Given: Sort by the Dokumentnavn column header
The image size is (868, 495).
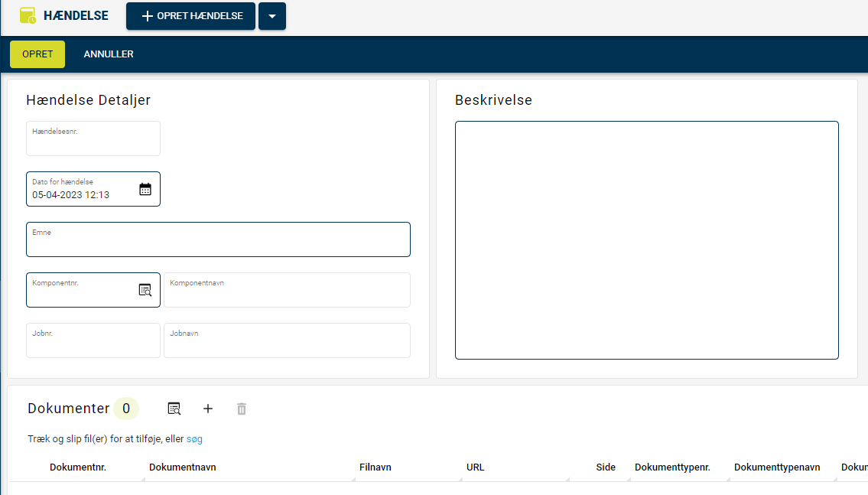Looking at the screenshot, I should 183,467.
